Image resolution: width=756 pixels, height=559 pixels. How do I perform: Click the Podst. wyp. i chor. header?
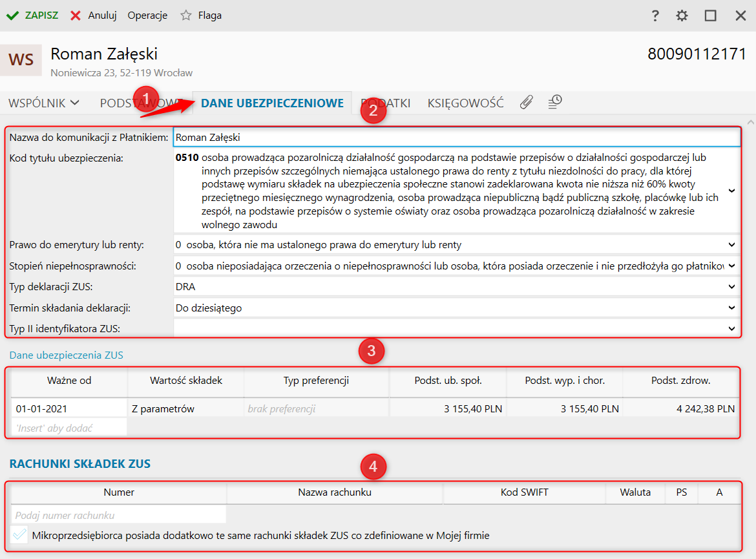coord(565,381)
